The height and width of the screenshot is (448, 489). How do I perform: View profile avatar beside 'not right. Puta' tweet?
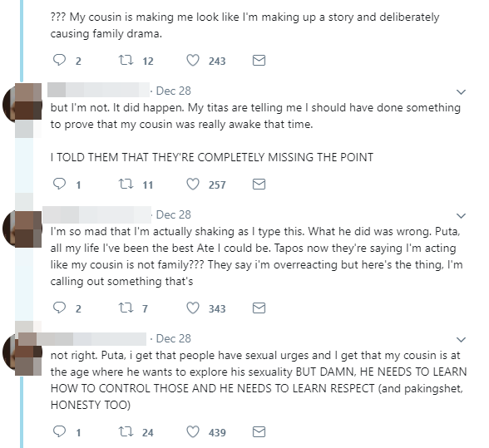pos(22,352)
